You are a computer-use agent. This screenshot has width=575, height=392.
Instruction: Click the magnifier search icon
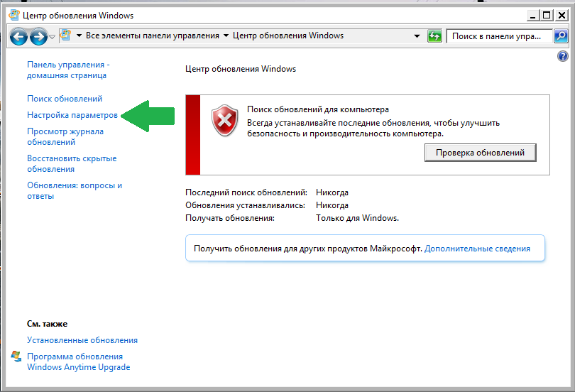tap(561, 36)
